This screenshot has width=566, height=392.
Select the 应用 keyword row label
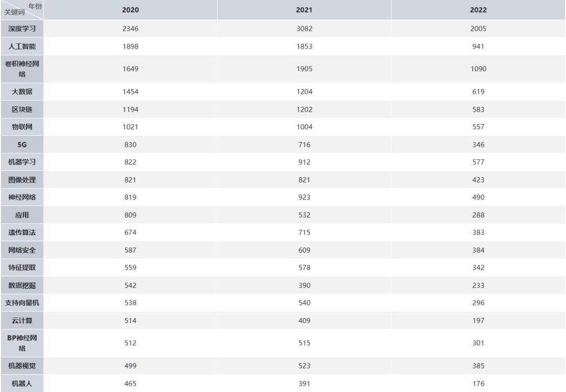tap(22, 215)
